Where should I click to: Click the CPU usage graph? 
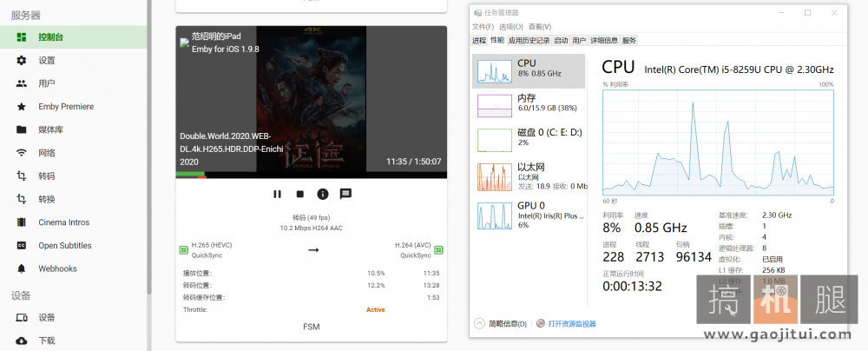(718, 143)
